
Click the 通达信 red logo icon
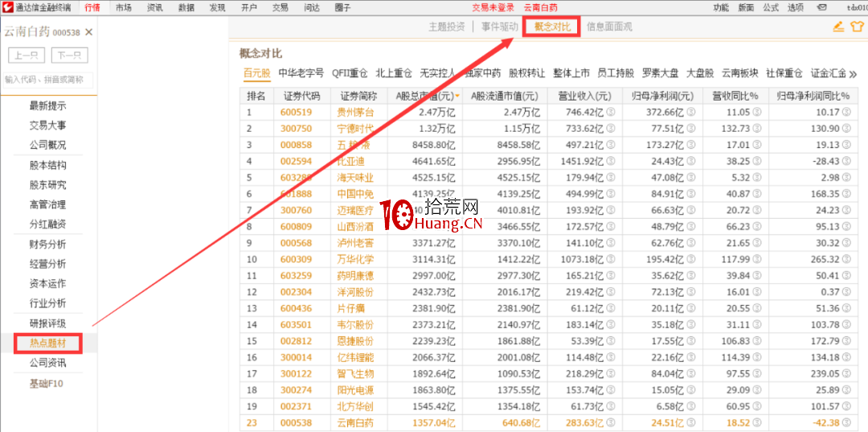coord(7,7)
